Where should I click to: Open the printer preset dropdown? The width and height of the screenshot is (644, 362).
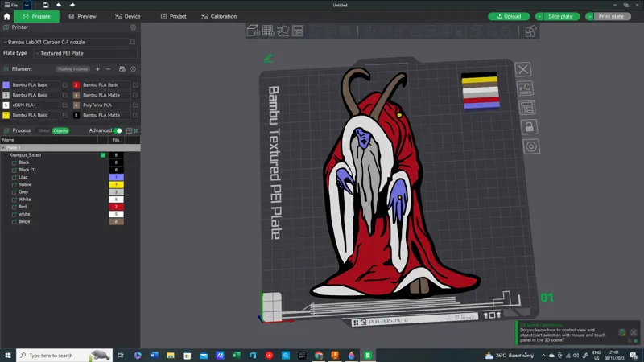[x=65, y=42]
